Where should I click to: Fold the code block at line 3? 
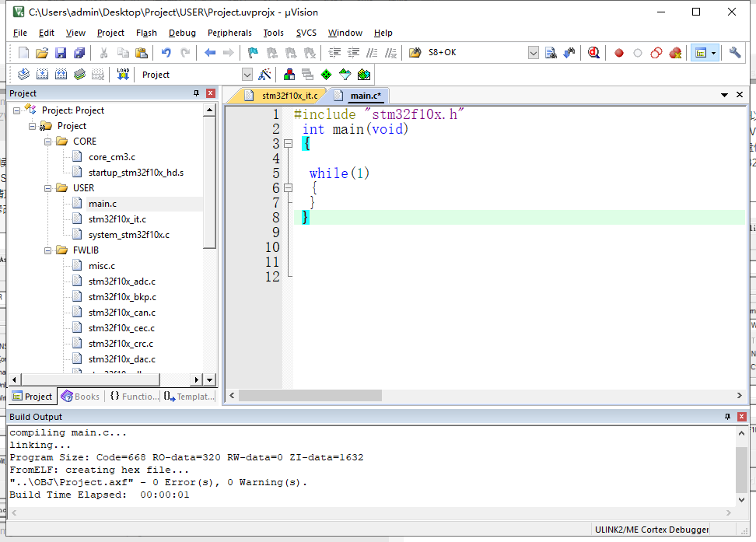tap(288, 143)
